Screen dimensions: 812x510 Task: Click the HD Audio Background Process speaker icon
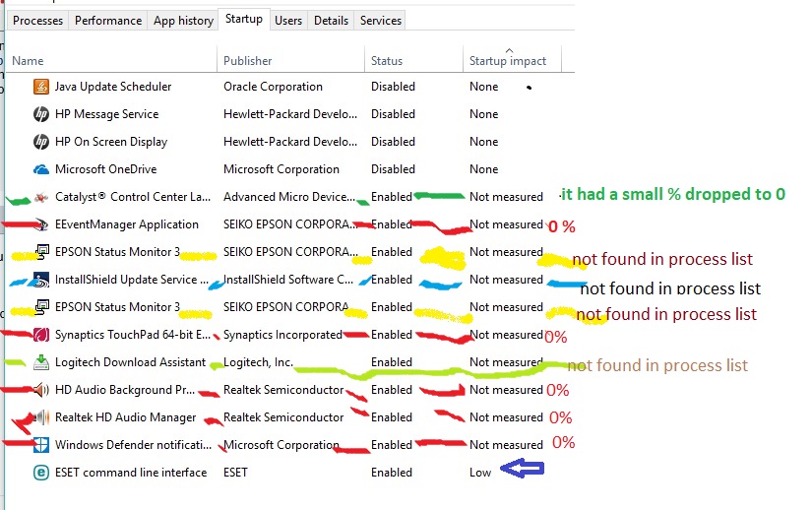pyautogui.click(x=41, y=389)
